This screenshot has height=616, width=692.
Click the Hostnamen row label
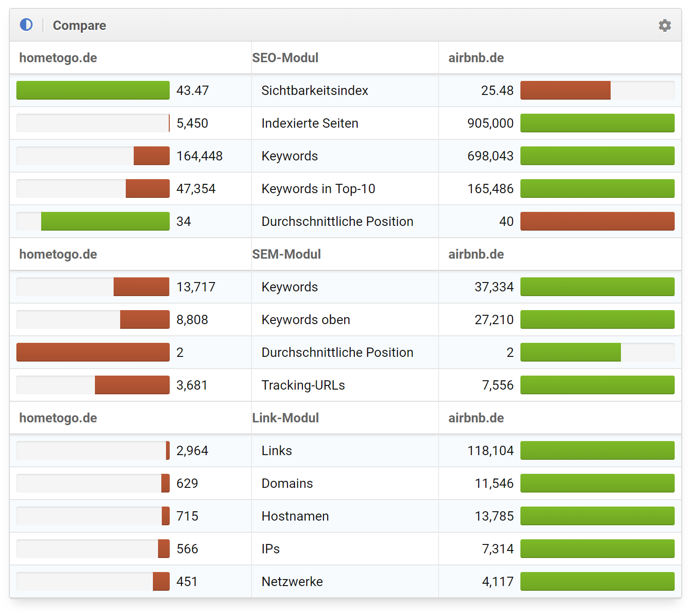[x=295, y=516]
